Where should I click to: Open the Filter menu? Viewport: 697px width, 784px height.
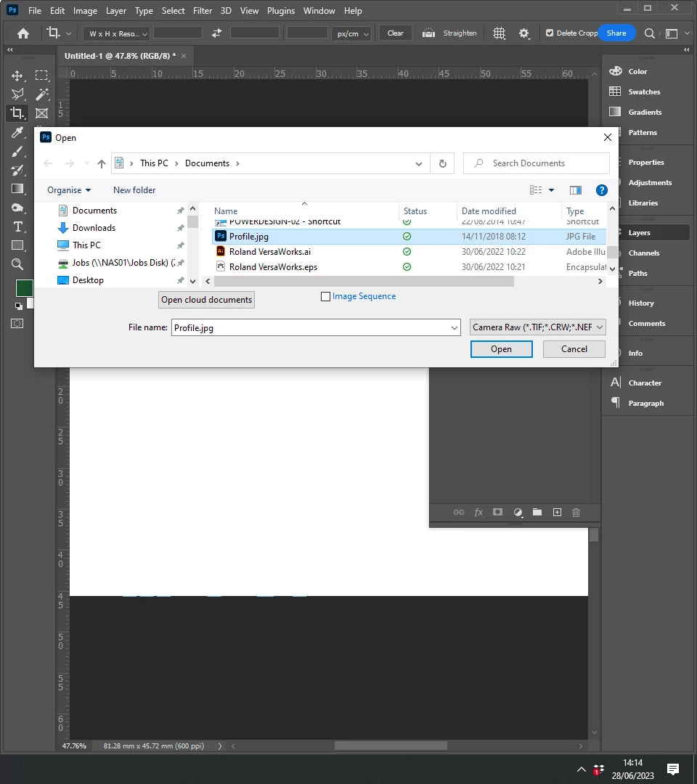click(x=203, y=10)
